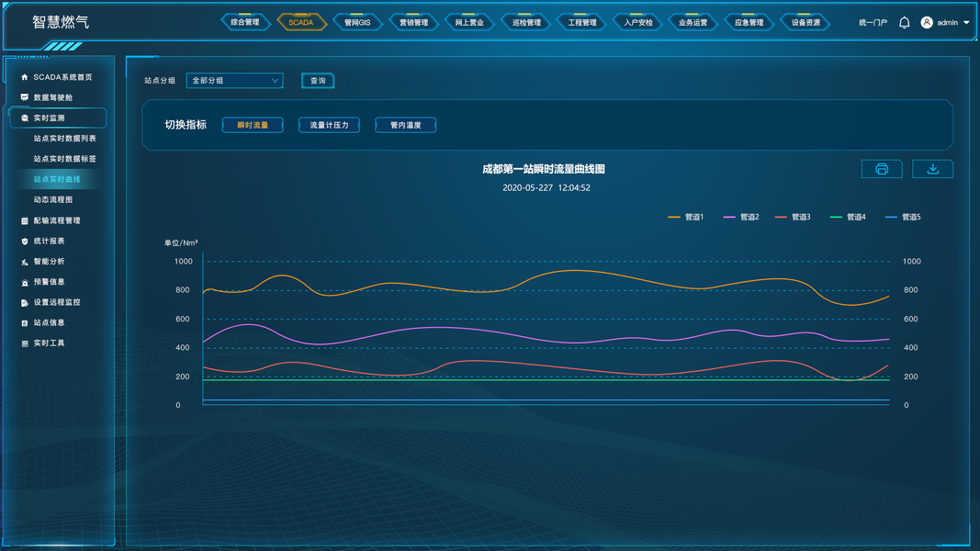Click the 实时监测 sidebar icon
Viewport: 980px width, 551px height.
[x=25, y=118]
